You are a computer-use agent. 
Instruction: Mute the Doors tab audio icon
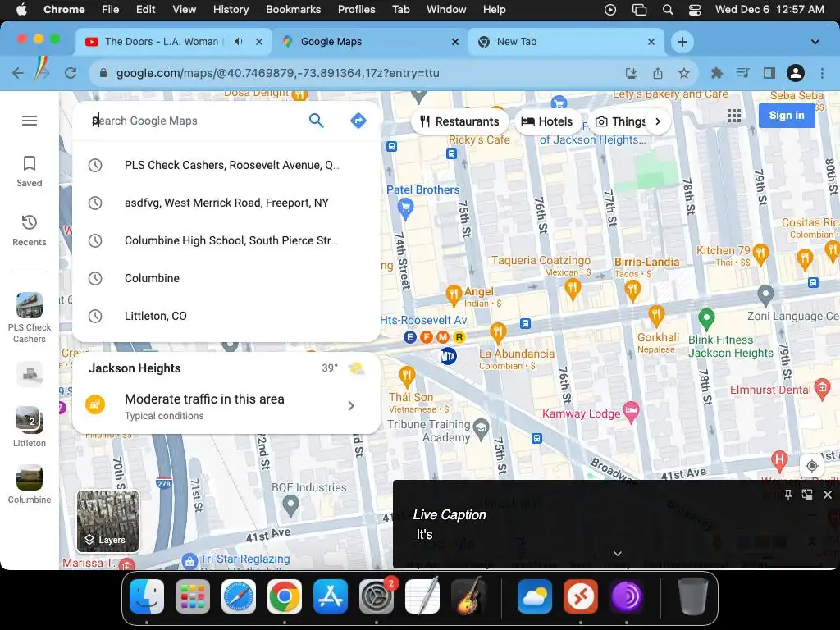239,41
